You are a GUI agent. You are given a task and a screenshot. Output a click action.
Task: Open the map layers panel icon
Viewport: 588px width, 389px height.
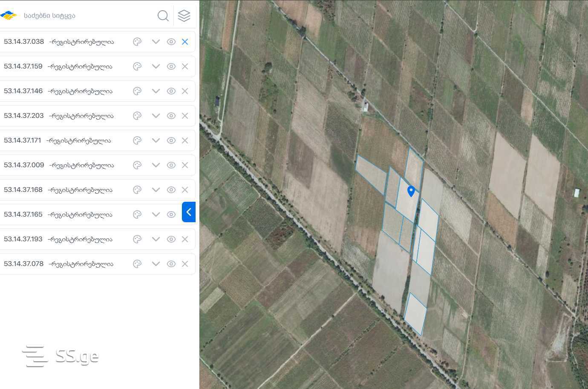click(184, 16)
